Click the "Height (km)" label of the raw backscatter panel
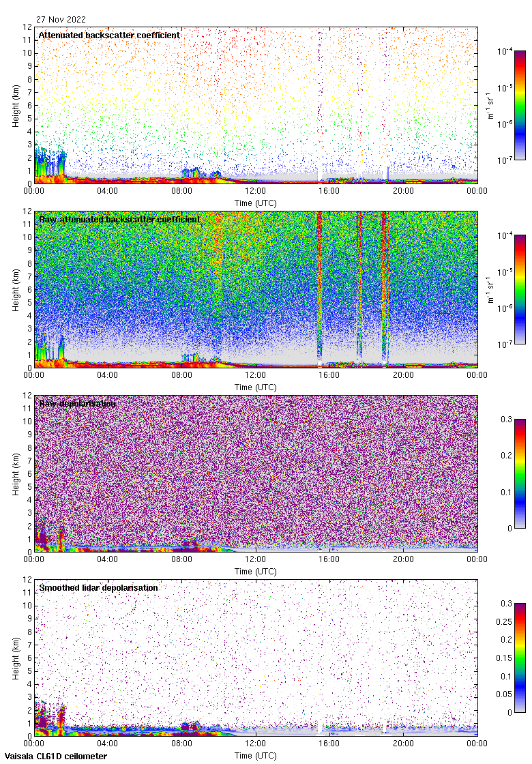The width and height of the screenshot is (532, 764). [16, 290]
